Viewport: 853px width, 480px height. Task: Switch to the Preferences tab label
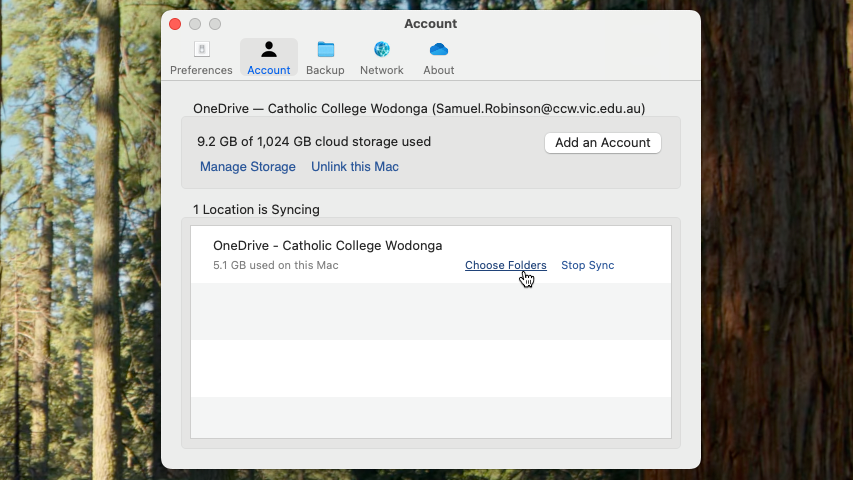(x=201, y=70)
